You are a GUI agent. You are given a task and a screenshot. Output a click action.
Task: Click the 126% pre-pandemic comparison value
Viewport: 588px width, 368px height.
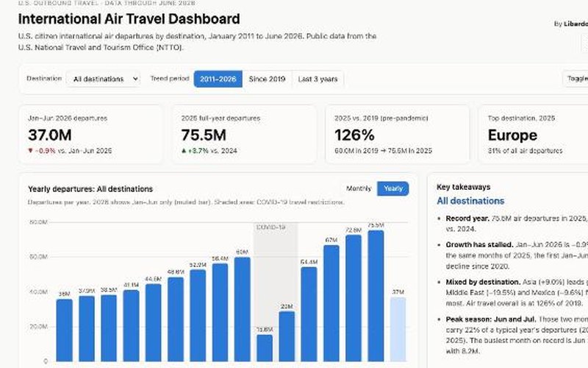pyautogui.click(x=354, y=135)
